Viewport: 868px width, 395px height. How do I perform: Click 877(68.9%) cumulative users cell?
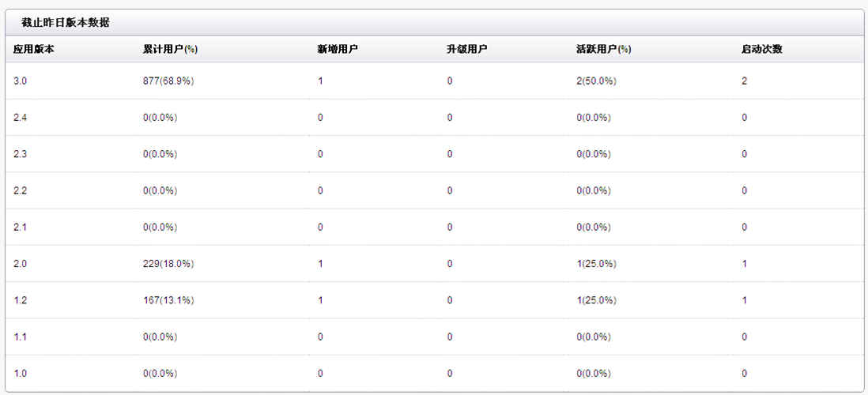[168, 81]
